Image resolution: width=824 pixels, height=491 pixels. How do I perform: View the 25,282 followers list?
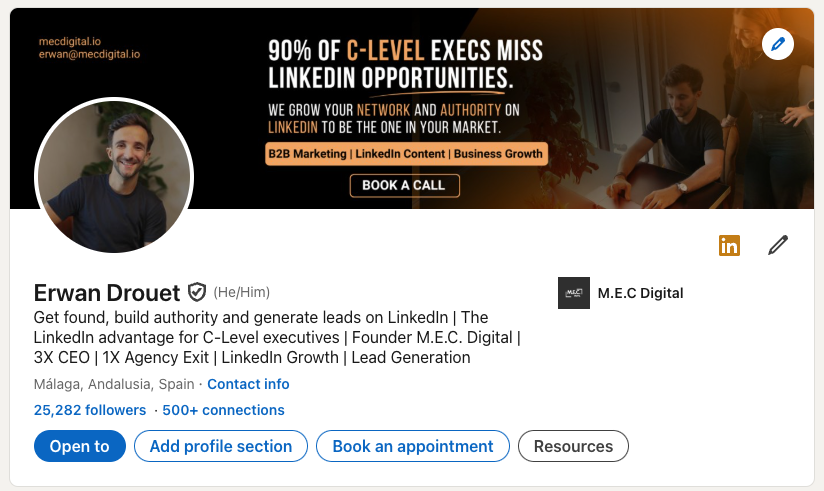pyautogui.click(x=90, y=410)
